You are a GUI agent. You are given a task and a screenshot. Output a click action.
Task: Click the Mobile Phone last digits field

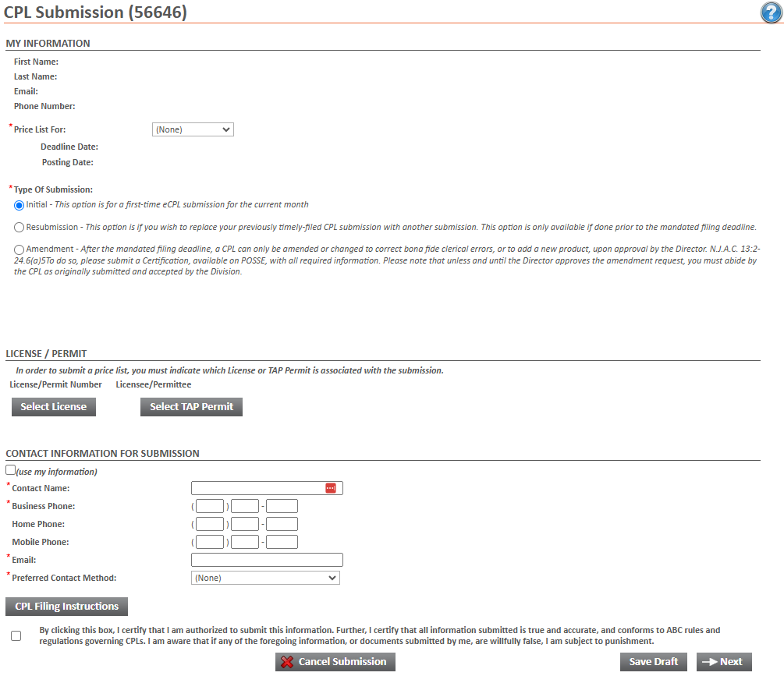click(282, 542)
